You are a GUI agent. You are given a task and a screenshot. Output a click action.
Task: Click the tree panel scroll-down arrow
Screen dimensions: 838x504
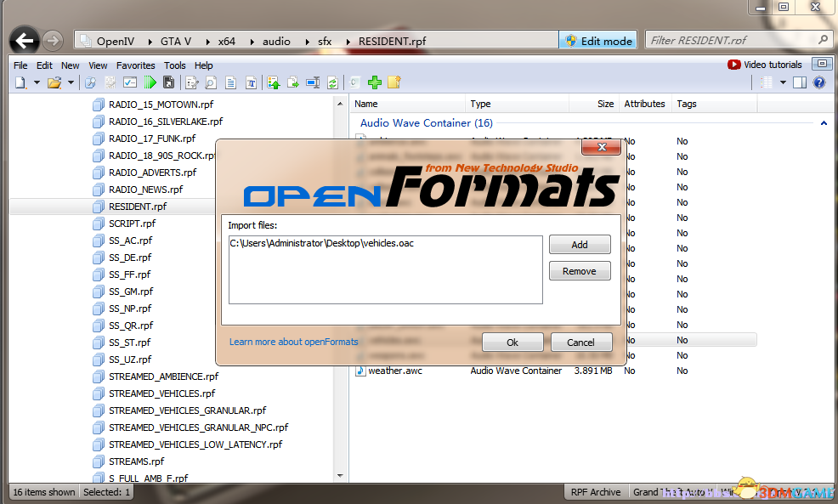[x=340, y=476]
